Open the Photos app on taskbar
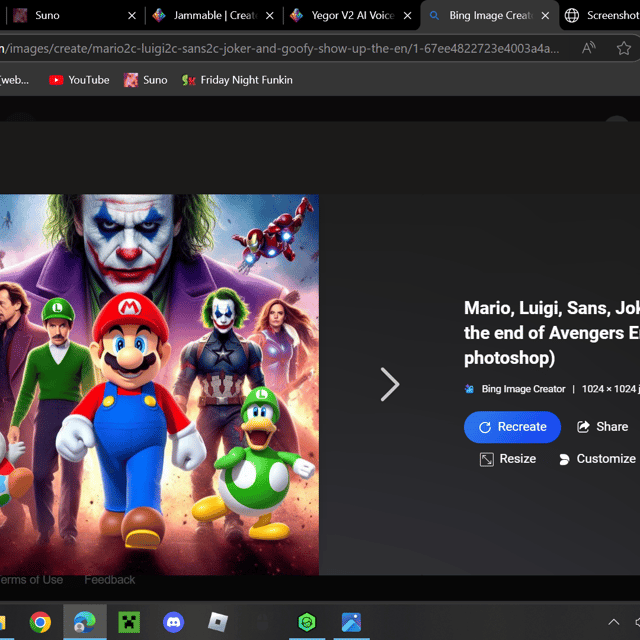The image size is (640, 640). point(351,622)
